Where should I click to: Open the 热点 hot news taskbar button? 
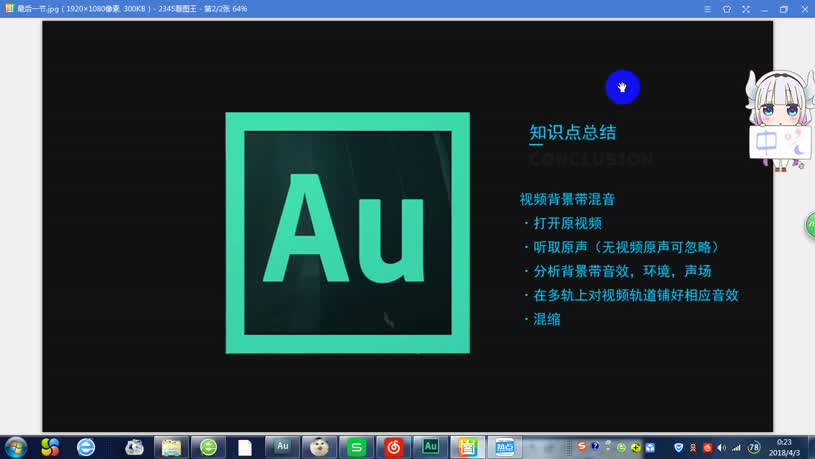click(505, 447)
